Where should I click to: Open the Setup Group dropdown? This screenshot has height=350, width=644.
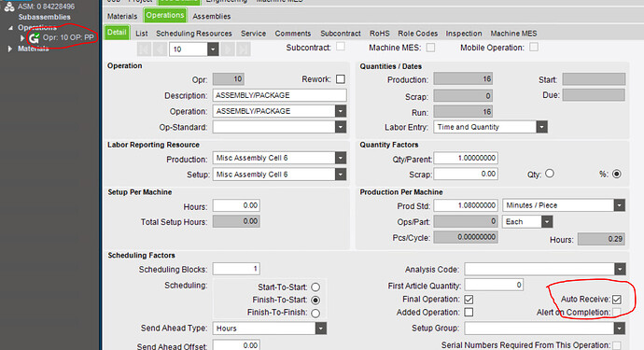pos(620,329)
